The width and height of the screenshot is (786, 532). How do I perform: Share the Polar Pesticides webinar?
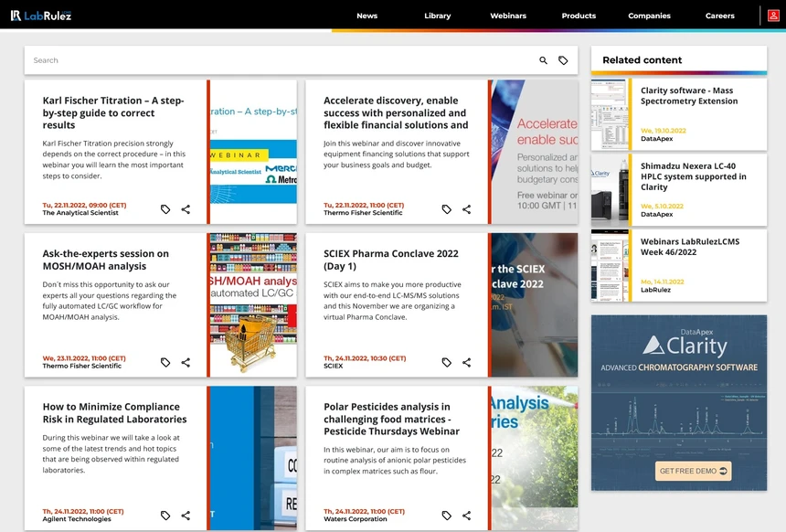click(467, 515)
